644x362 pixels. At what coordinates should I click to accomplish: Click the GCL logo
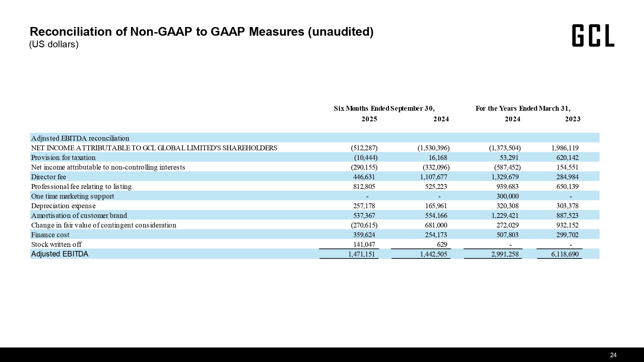[593, 36]
